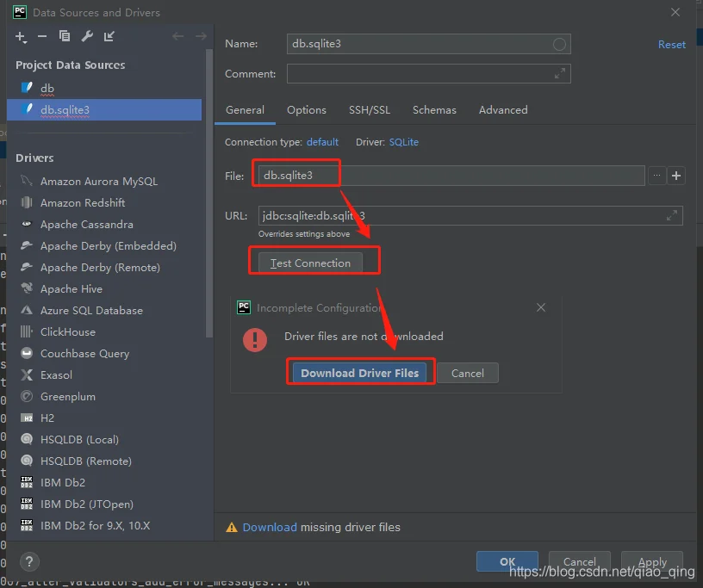Select the db data source
This screenshot has height=588, width=703.
[104, 89]
